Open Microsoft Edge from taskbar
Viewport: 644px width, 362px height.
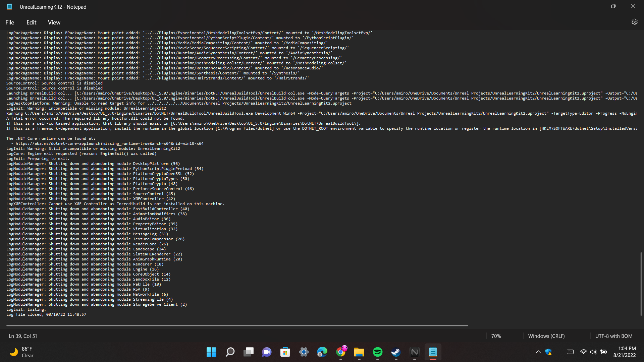322,352
